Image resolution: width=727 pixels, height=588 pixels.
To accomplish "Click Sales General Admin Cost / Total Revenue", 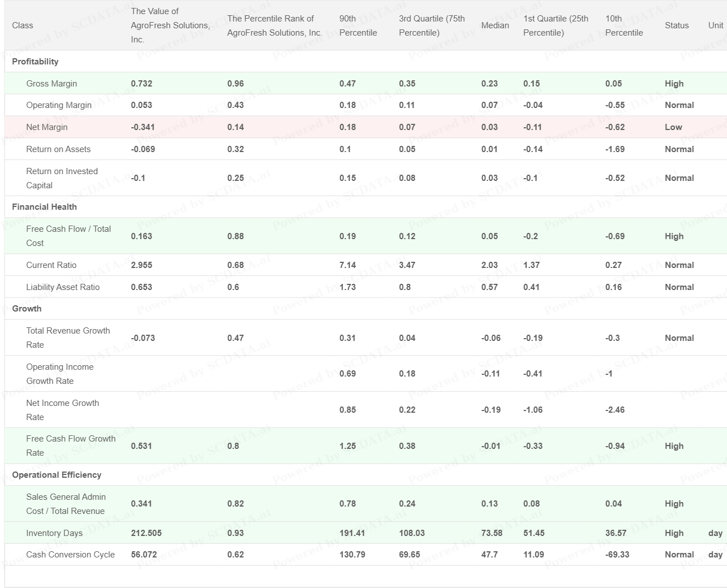I will pyautogui.click(x=66, y=504).
